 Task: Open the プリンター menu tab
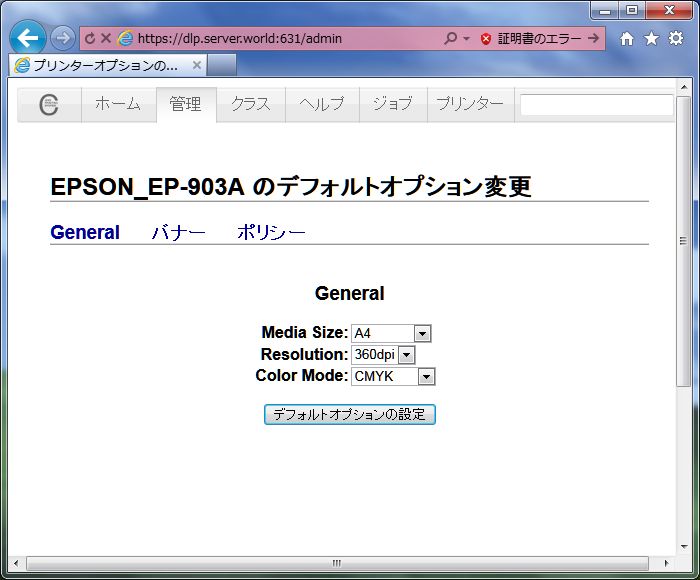471,105
